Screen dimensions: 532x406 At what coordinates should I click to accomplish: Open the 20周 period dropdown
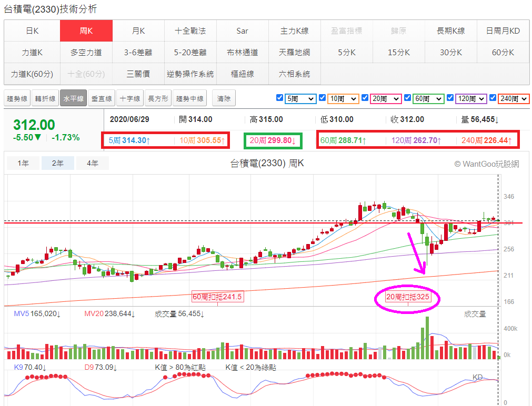pyautogui.click(x=386, y=99)
